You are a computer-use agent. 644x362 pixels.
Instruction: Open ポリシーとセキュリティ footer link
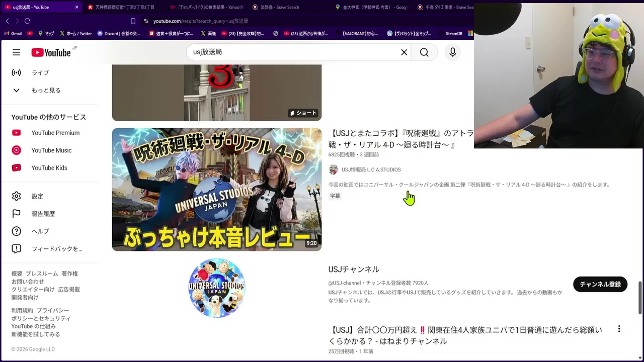pyautogui.click(x=41, y=318)
